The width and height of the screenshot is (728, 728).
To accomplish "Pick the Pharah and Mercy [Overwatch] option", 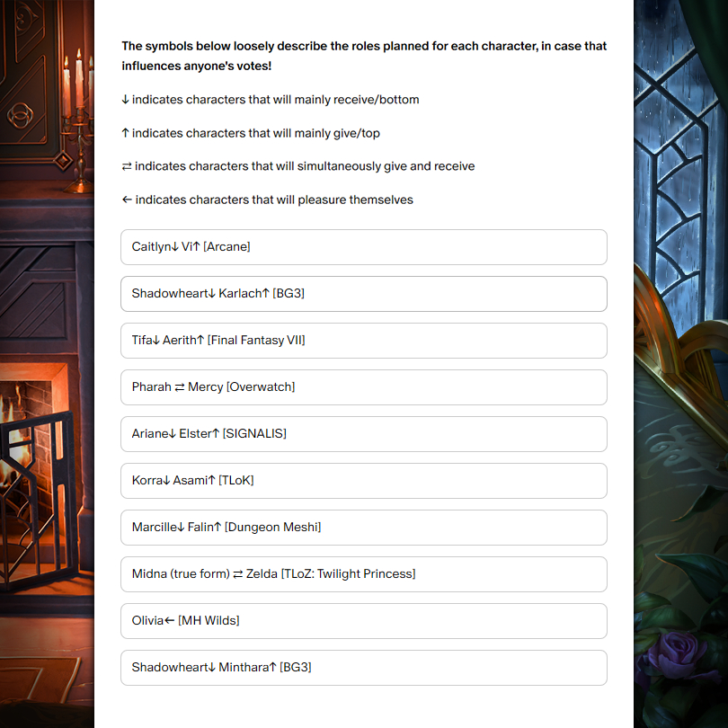I will tap(363, 387).
